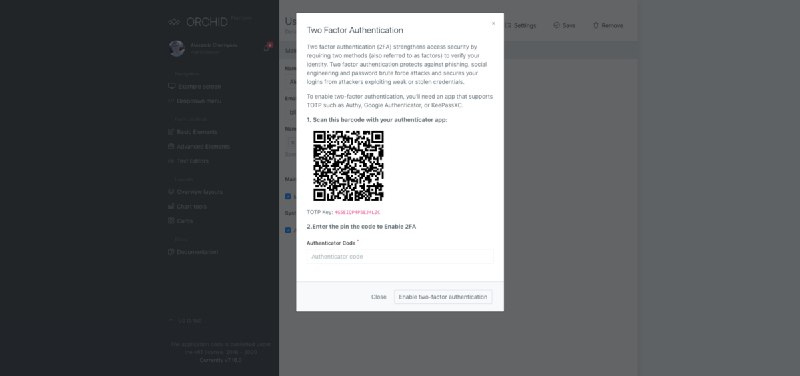This screenshot has height=376, width=800.
Task: Click the Chart tools bar-chart icon
Action: pos(171,207)
